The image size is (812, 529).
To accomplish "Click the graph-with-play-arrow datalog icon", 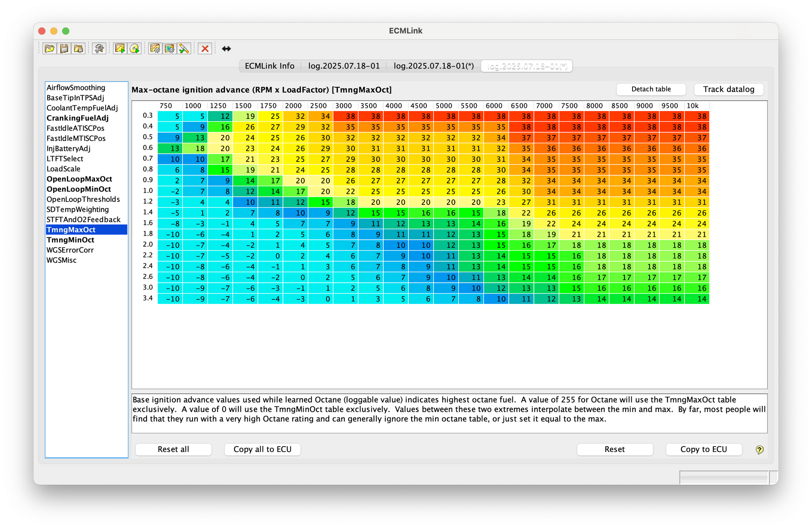I will point(120,49).
